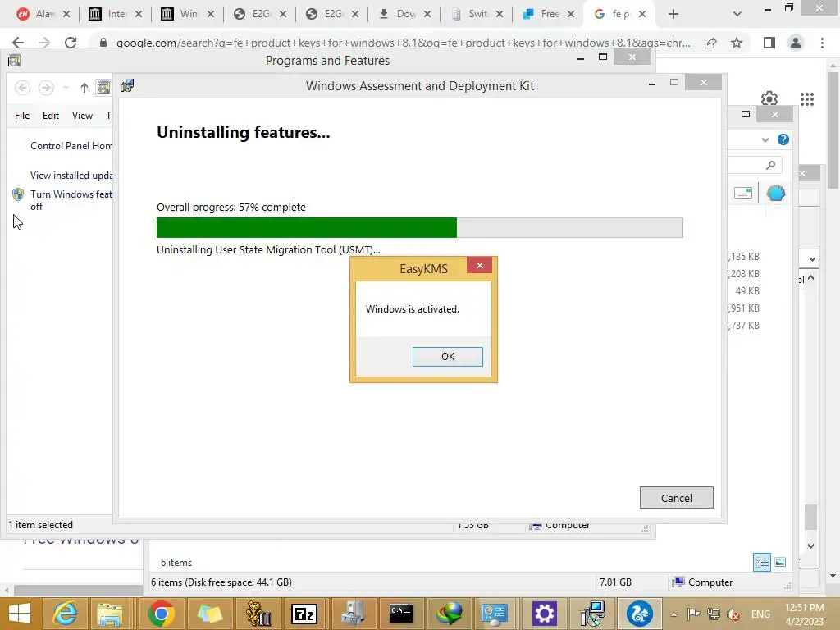840x630 pixels.
Task: Switch to details view in Explorer
Action: click(x=762, y=562)
